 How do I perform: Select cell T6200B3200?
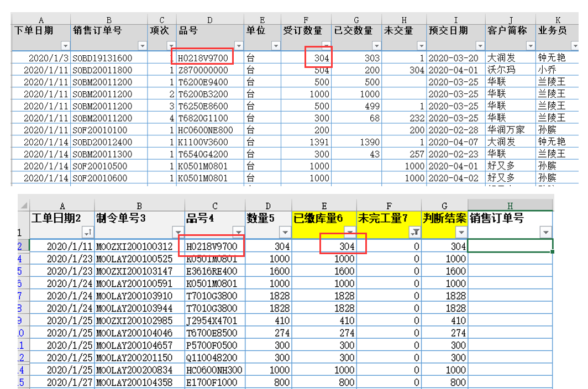coord(210,94)
